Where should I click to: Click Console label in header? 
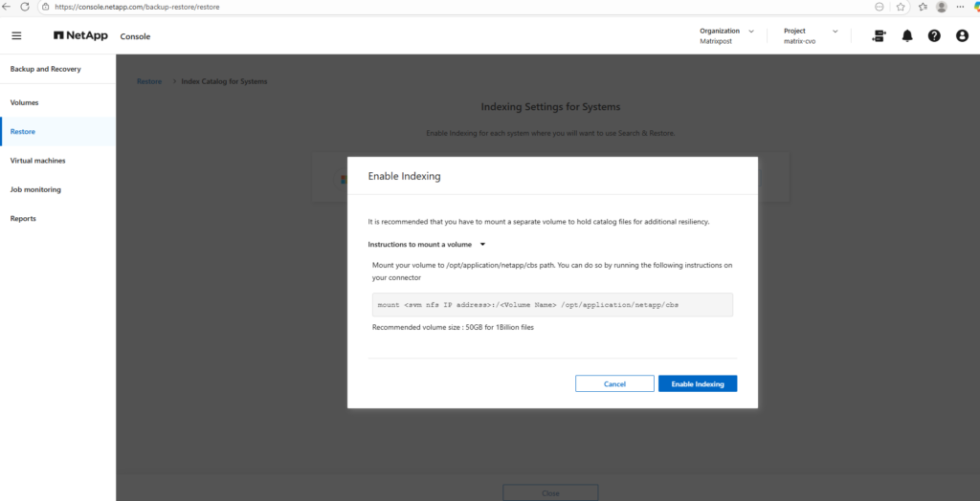[x=135, y=36]
